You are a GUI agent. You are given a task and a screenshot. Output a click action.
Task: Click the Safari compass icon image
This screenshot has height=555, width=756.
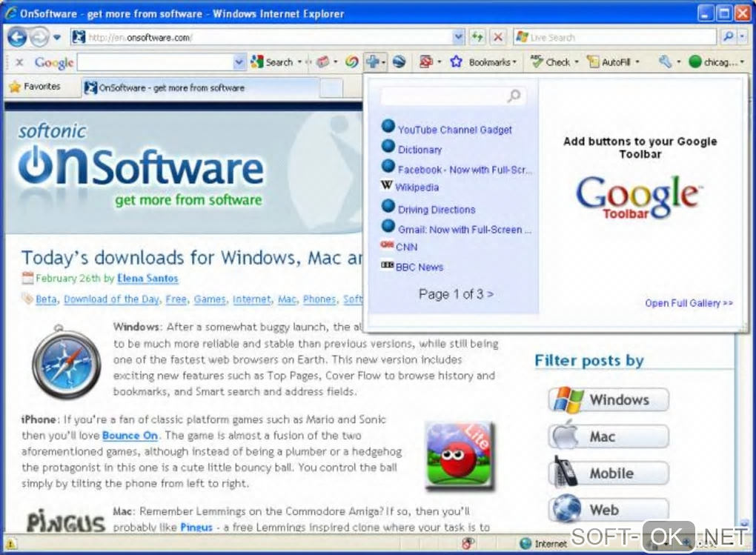pos(66,362)
